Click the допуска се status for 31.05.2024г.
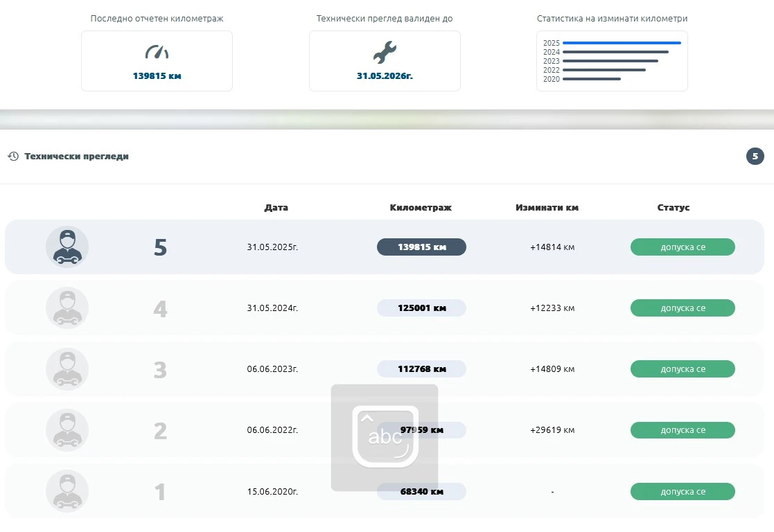The height and width of the screenshot is (532, 774). (682, 308)
